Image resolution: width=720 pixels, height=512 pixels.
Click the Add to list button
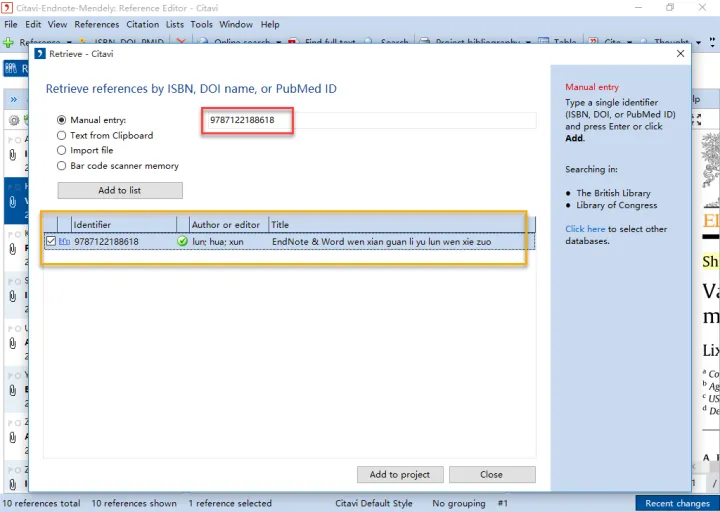coord(120,191)
